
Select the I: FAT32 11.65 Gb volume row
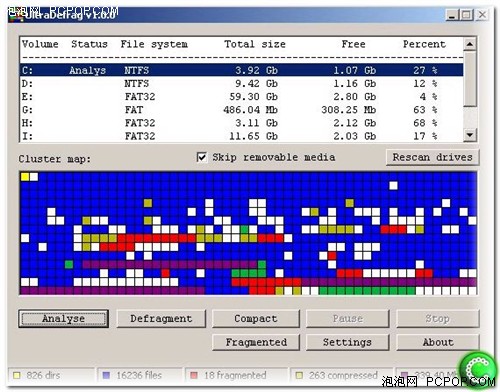click(241, 136)
